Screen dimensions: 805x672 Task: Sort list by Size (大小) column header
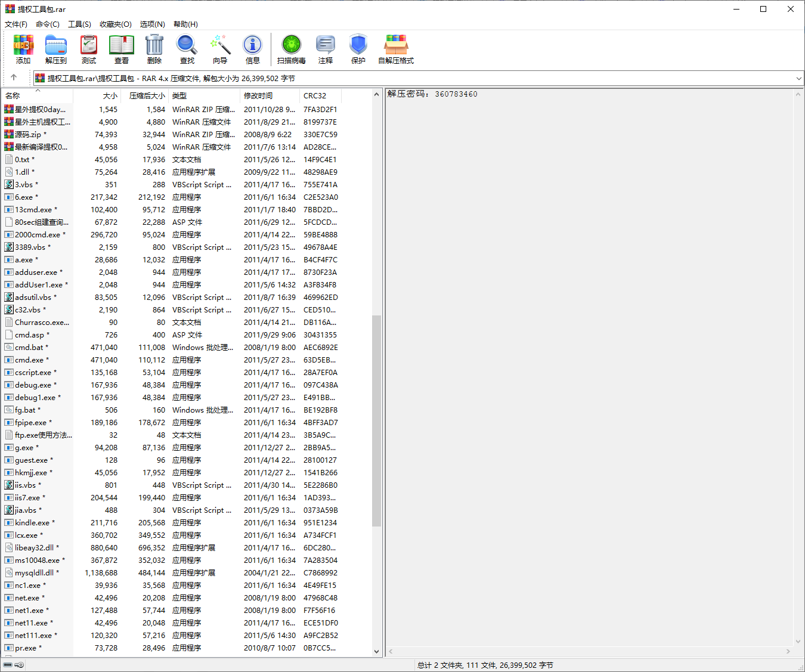[x=110, y=96]
